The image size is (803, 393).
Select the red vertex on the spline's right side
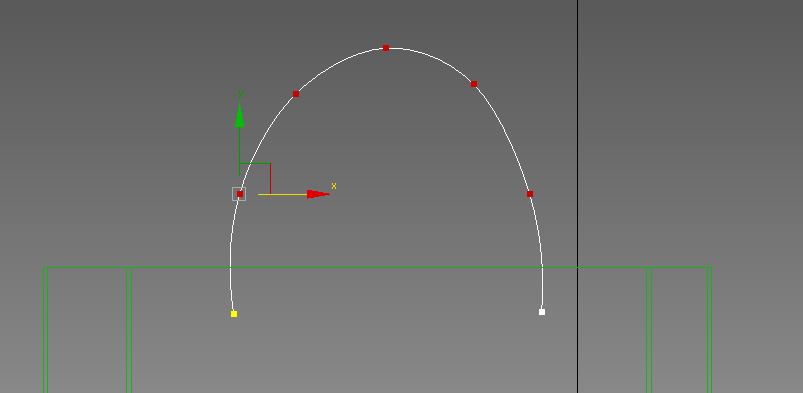tap(530, 194)
